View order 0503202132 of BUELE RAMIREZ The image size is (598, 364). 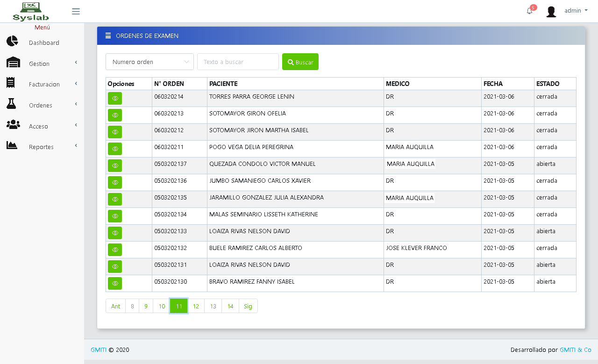pos(115,250)
